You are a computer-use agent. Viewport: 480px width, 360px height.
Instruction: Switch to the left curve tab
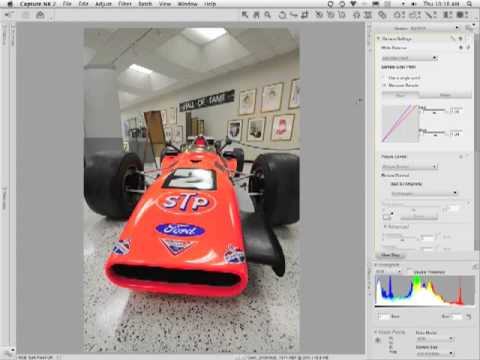[400, 95]
